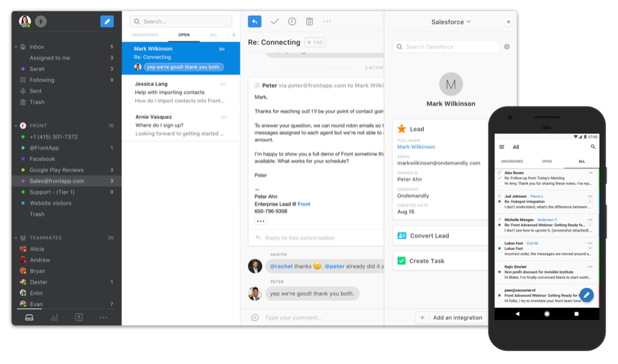
Task: Click the conversation Search field
Action: point(181,21)
